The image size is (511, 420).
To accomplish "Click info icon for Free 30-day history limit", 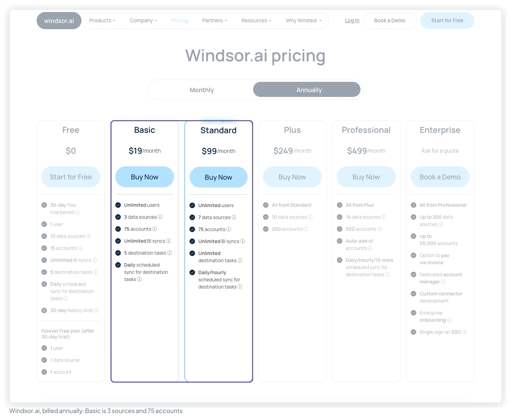I will [96, 310].
